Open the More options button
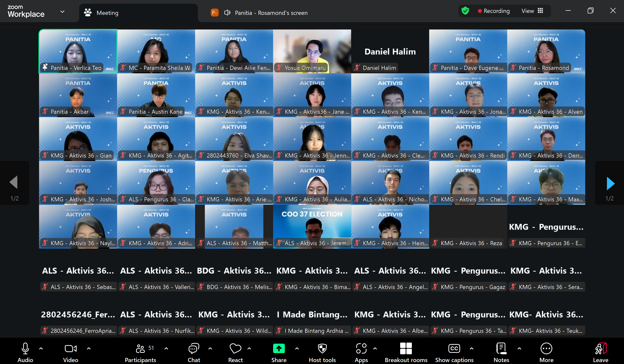This screenshot has width=624, height=364. pyautogui.click(x=546, y=349)
